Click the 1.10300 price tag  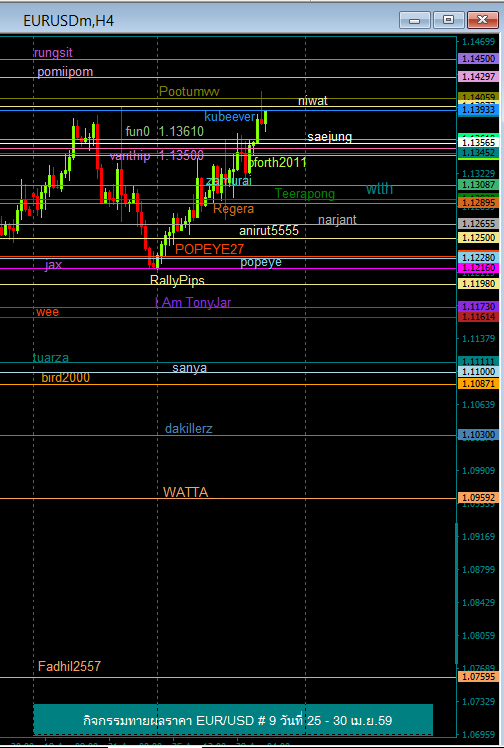click(478, 435)
